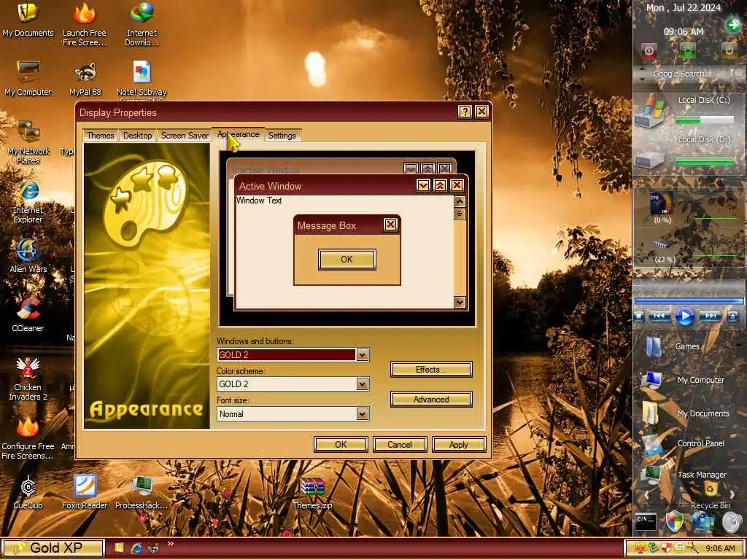The height and width of the screenshot is (560, 747).
Task: Click the help question mark button
Action: 465,112
